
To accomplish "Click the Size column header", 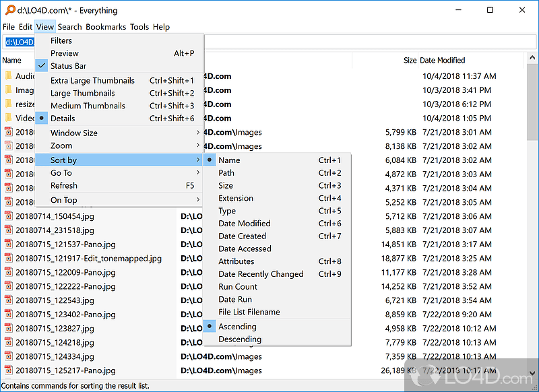I will 385,61.
